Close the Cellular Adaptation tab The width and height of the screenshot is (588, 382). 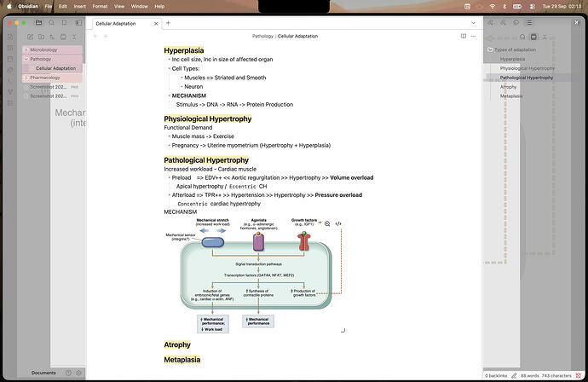pos(156,23)
